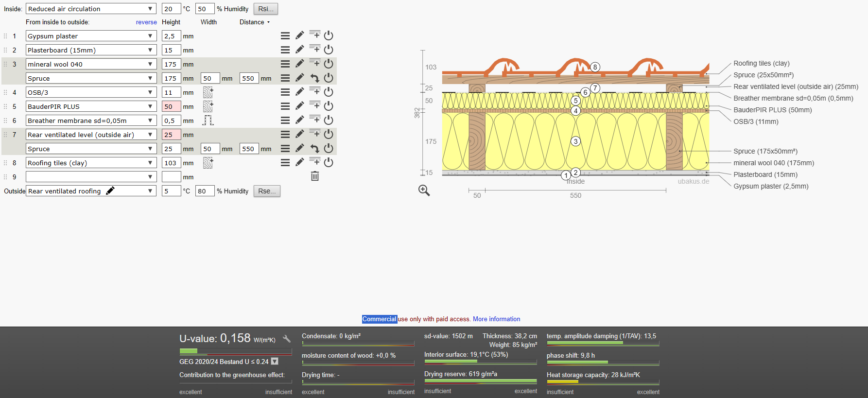Toggle power icon for Rear ventilated level
The image size is (868, 398).
click(329, 134)
